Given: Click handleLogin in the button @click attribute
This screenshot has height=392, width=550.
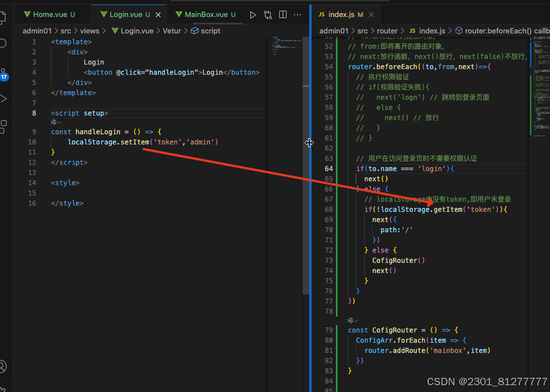Looking at the screenshot, I should pos(172,73).
